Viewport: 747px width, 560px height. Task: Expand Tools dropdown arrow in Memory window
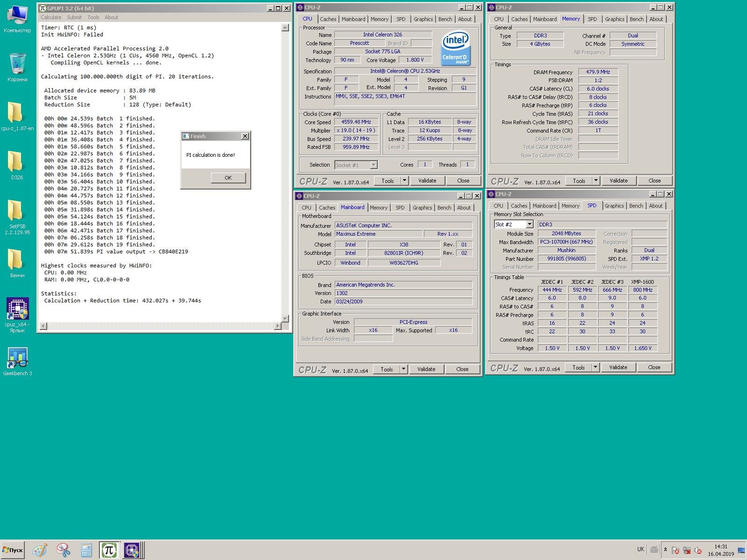click(596, 181)
